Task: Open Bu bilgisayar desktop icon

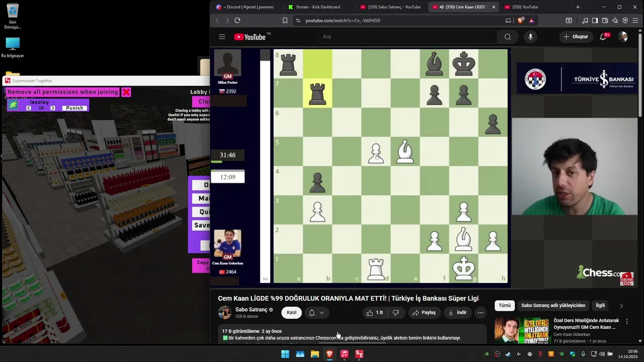Action: [x=13, y=47]
